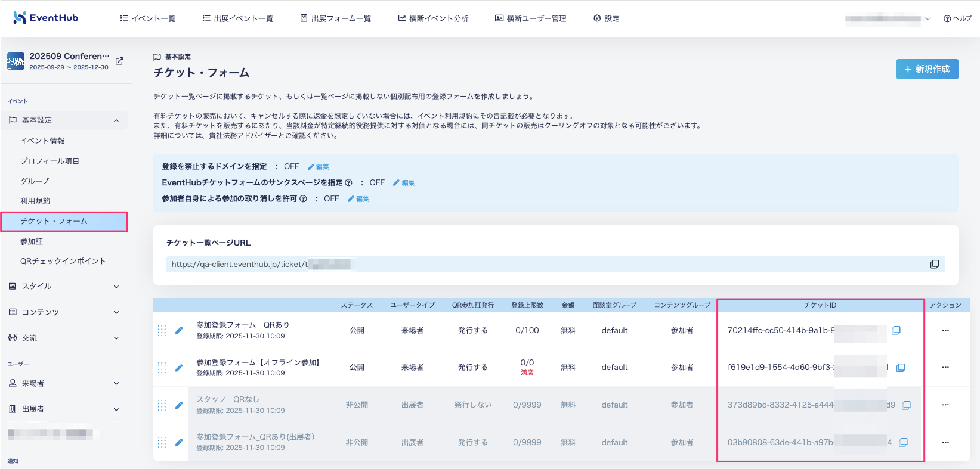Copy ticket ID starting with f619e1d9

(901, 368)
